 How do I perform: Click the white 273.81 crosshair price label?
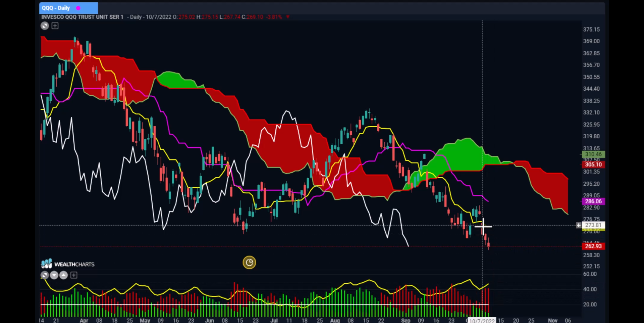click(593, 225)
